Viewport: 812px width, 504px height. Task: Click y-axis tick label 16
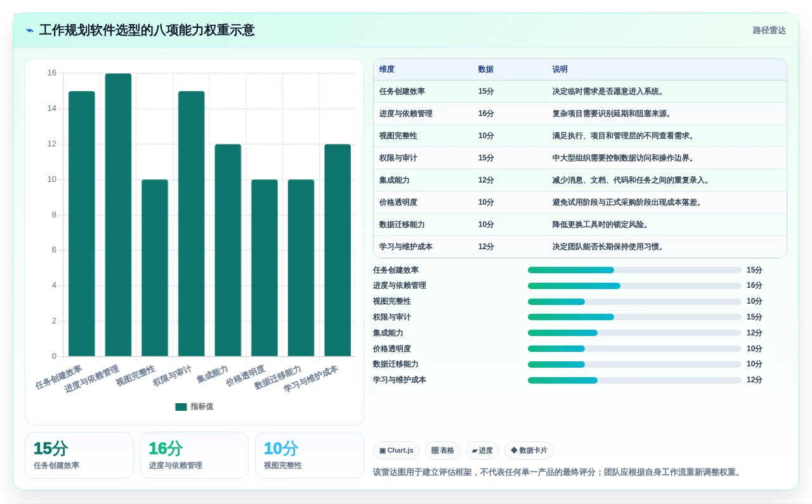tap(52, 74)
